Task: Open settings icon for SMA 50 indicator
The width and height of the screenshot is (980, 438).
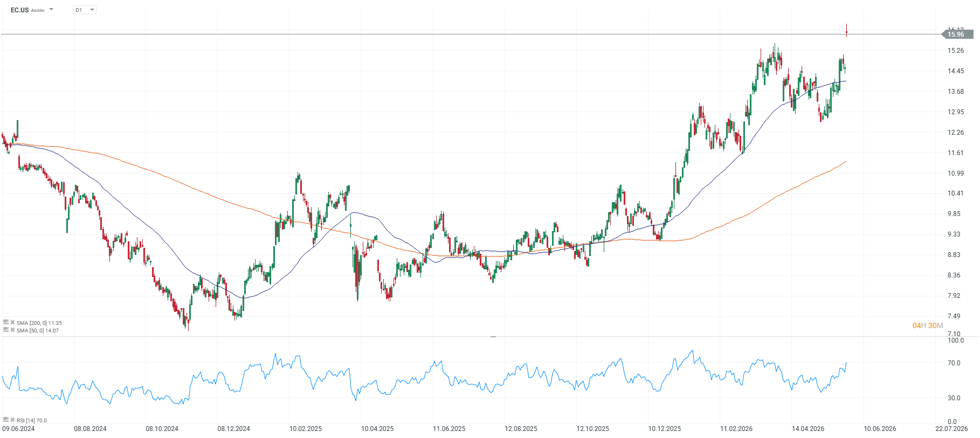Action: coord(6,330)
